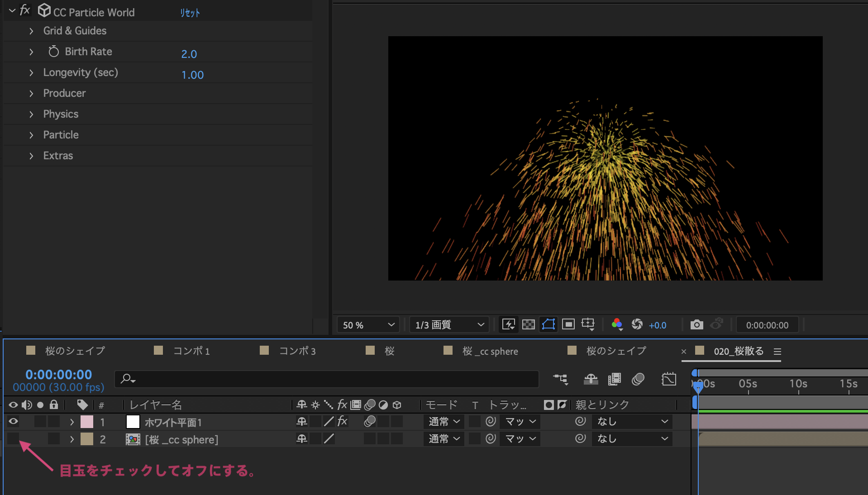Take a snapshot of the composition view
Image resolution: width=868 pixels, height=495 pixels.
[696, 325]
